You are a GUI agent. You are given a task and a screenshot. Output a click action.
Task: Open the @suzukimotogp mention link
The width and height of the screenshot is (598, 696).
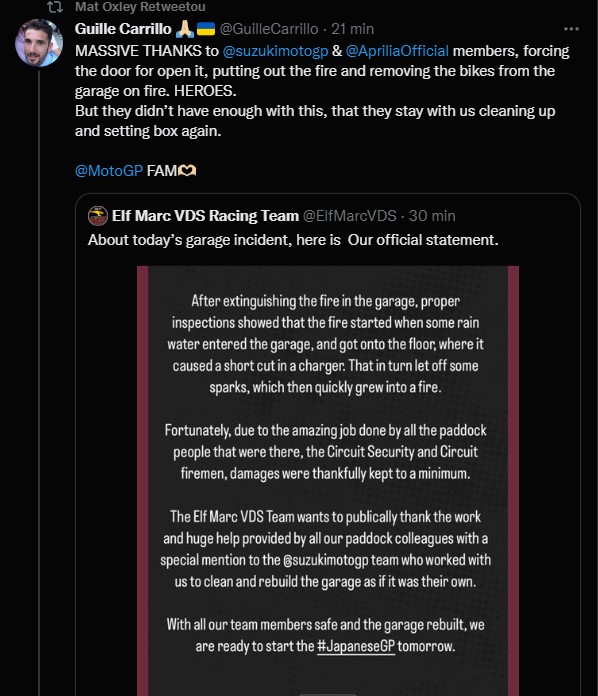coord(275,51)
